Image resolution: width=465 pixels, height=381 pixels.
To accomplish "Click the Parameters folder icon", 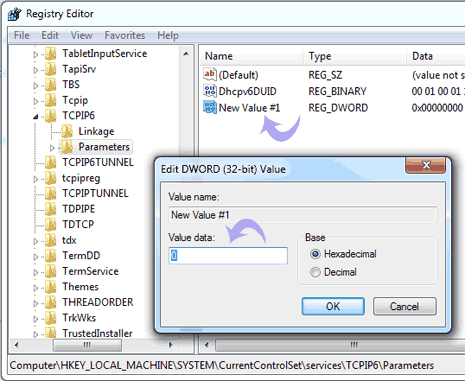I will [x=67, y=147].
